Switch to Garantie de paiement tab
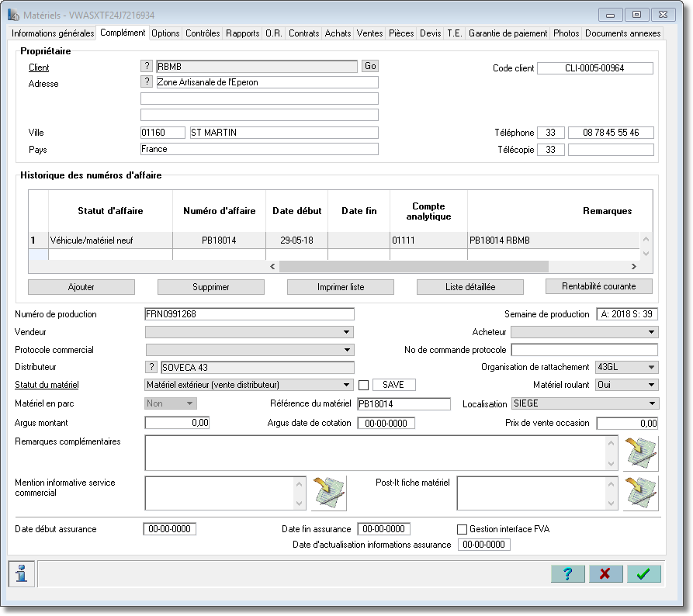 click(508, 33)
